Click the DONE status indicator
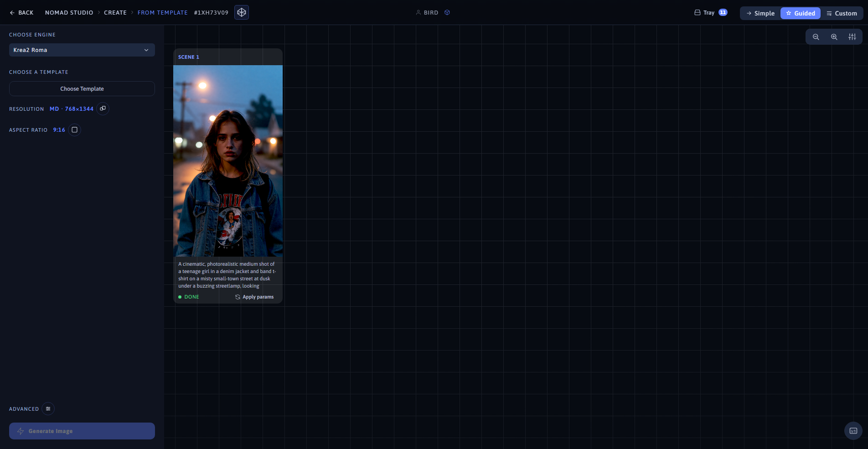 tap(189, 297)
